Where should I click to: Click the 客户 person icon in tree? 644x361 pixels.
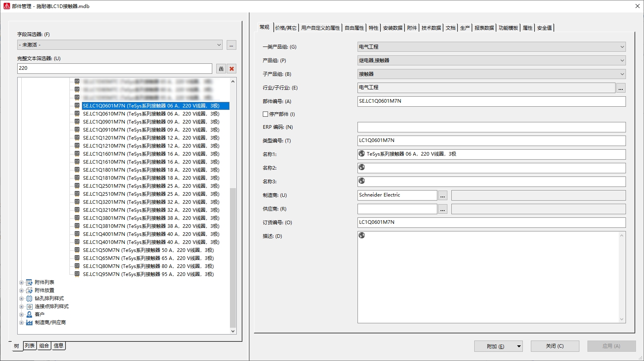click(x=29, y=314)
